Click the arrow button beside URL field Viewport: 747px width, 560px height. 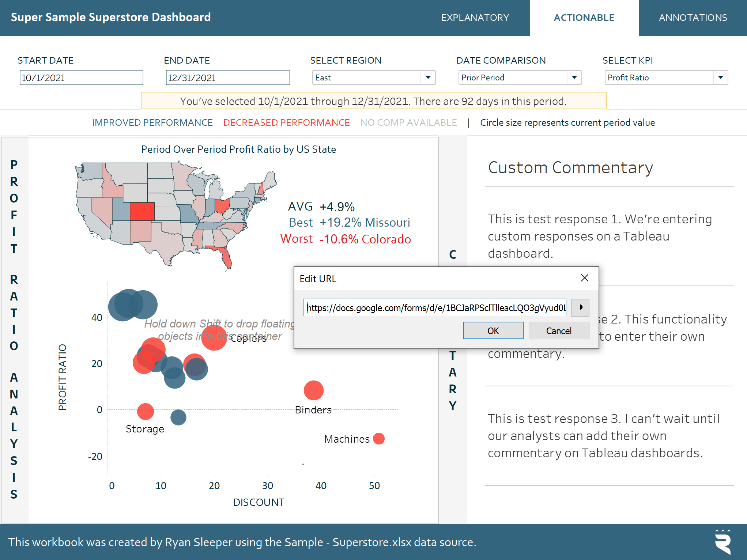coord(580,307)
